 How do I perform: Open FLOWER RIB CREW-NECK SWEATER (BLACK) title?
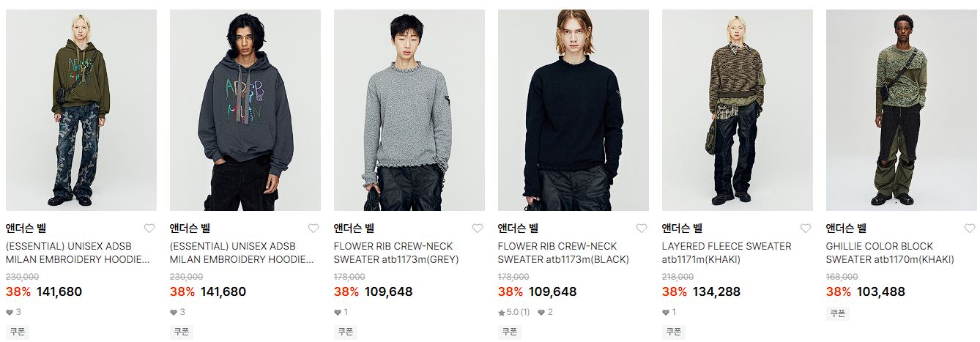pyautogui.click(x=564, y=253)
